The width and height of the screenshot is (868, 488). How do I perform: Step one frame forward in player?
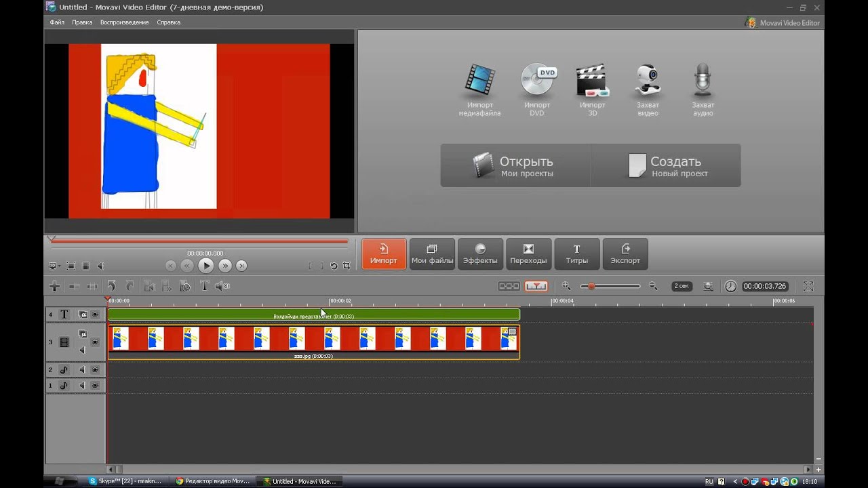coord(225,266)
